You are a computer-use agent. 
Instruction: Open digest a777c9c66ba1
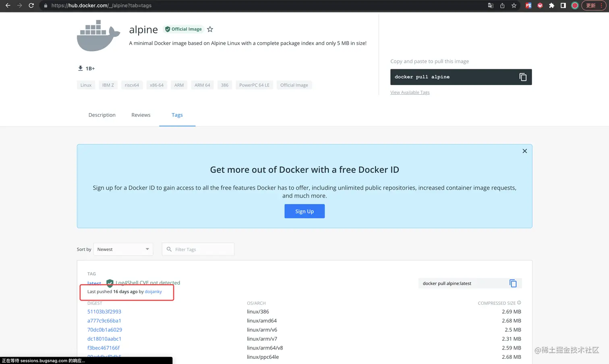104,321
